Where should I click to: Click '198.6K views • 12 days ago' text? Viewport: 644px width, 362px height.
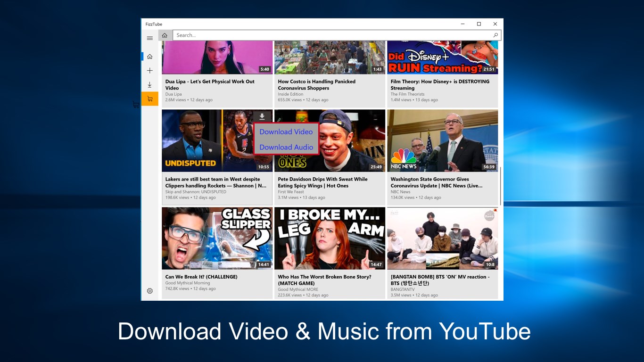click(190, 197)
